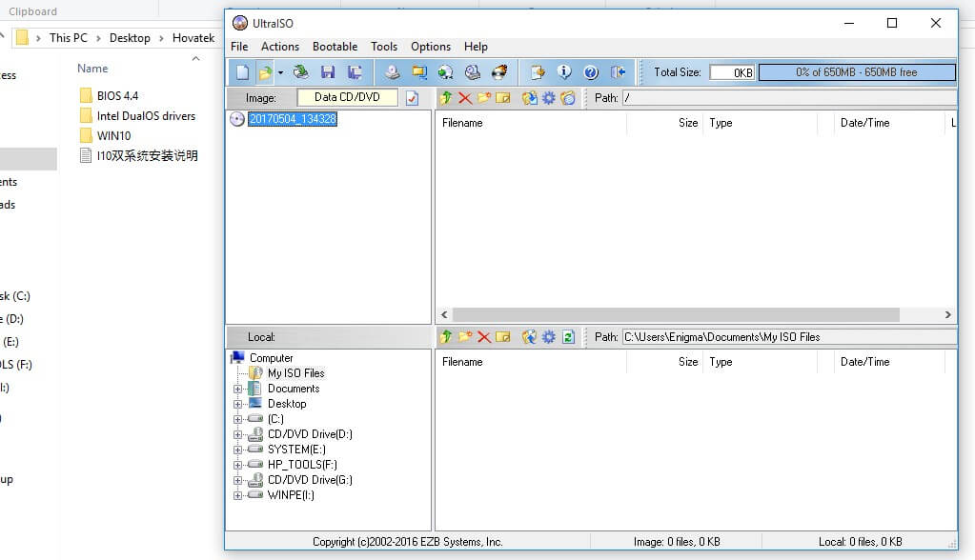The width and height of the screenshot is (975, 560).
Task: Click the Up folder icon in Image toolbar
Action: pos(446,98)
